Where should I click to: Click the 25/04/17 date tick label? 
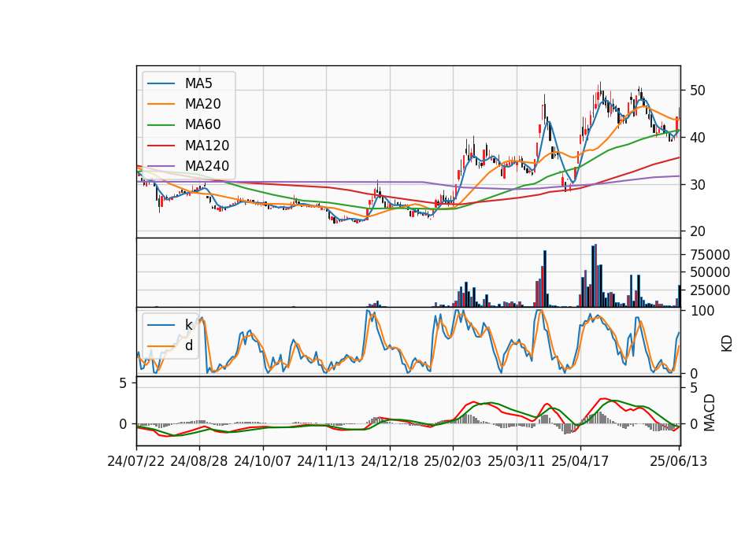click(x=580, y=461)
